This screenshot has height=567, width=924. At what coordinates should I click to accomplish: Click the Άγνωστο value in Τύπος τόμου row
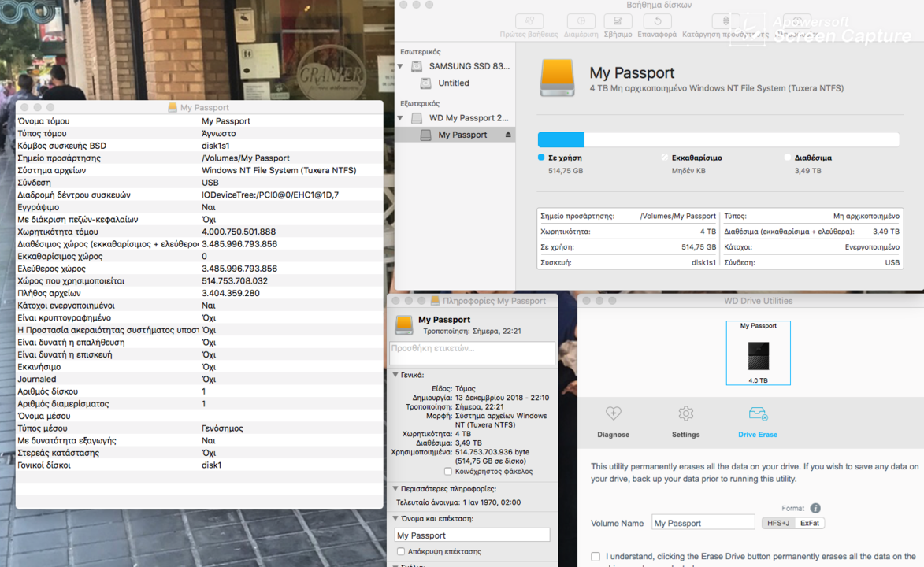(x=219, y=133)
